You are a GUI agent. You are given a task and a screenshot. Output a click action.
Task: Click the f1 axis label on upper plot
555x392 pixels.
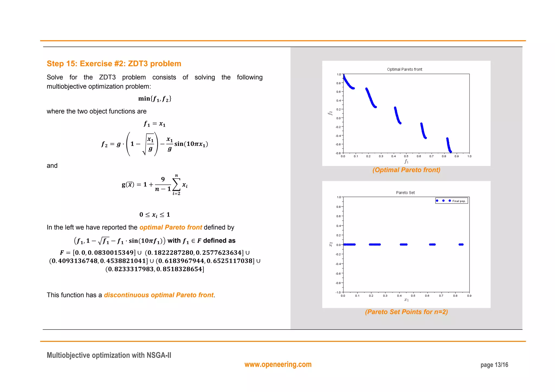click(x=406, y=161)
